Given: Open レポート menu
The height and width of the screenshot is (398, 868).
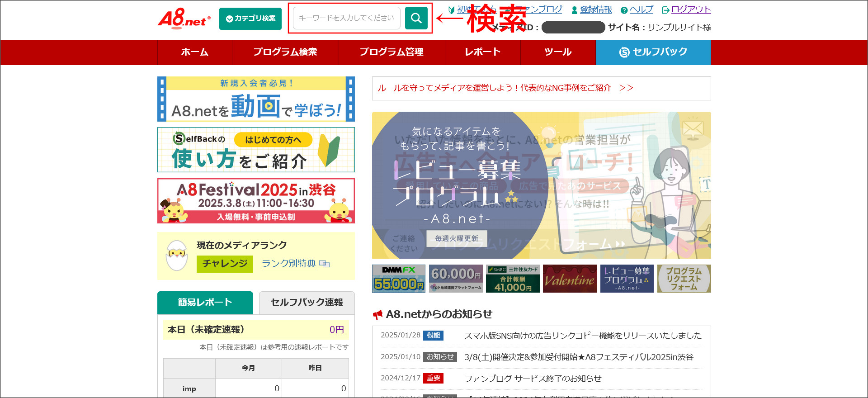Looking at the screenshot, I should pyautogui.click(x=483, y=52).
